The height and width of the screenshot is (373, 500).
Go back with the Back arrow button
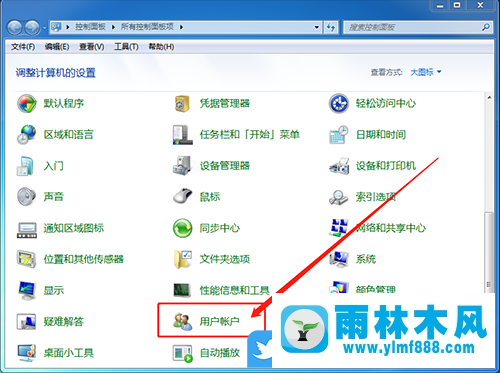pyautogui.click(x=15, y=28)
